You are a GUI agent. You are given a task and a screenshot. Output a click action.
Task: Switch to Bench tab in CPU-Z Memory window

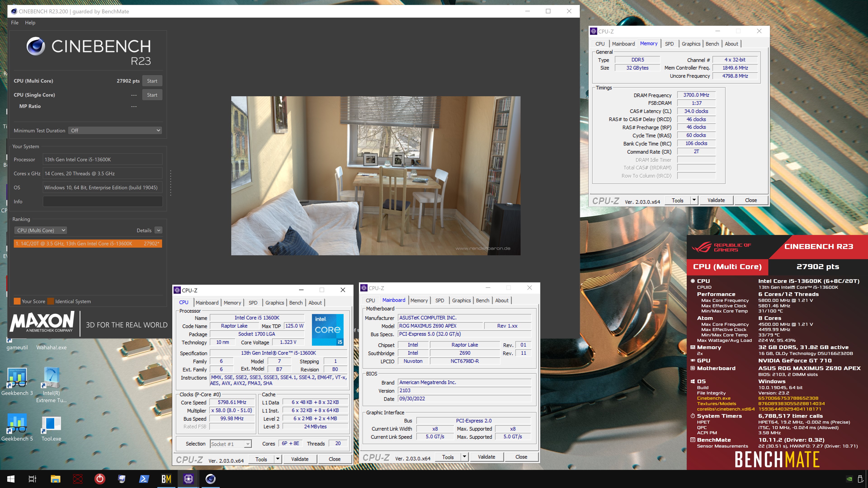click(x=712, y=44)
